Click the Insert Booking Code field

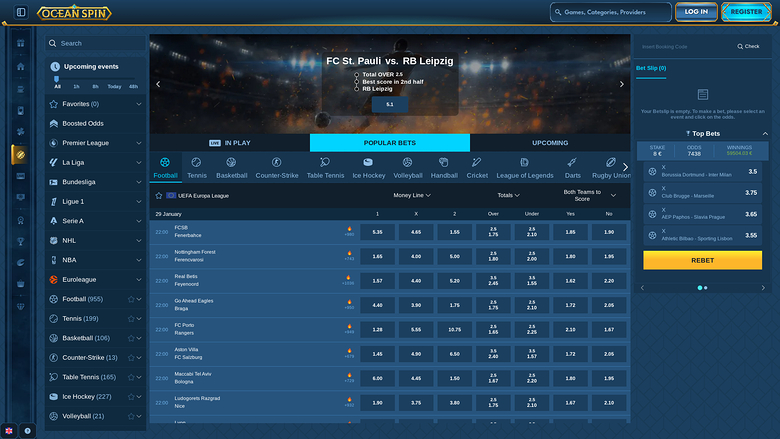click(x=684, y=47)
